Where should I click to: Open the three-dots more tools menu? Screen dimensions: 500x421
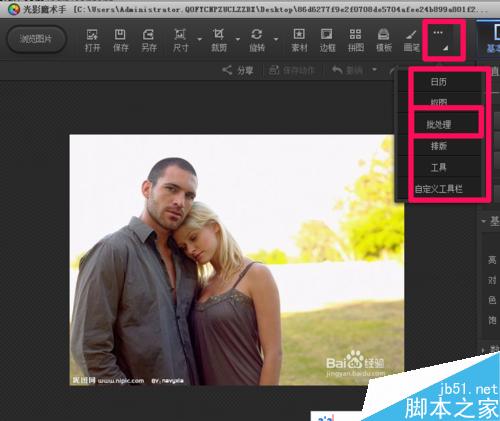pyautogui.click(x=440, y=40)
